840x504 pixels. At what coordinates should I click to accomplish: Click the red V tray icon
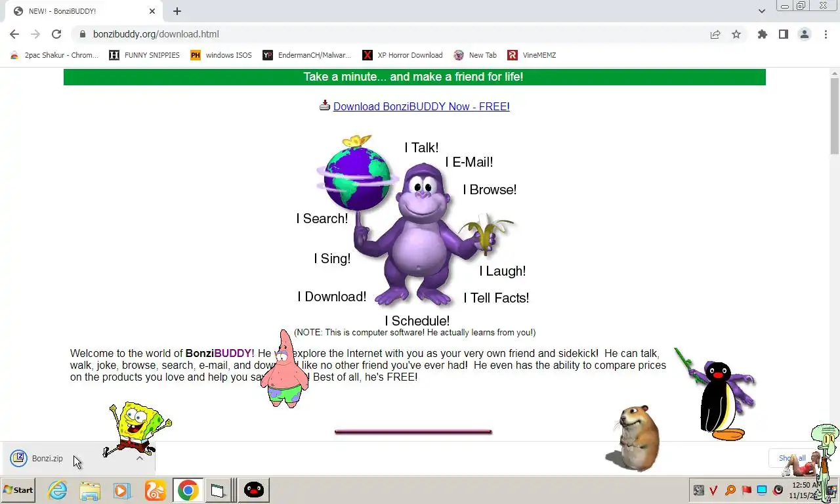(x=714, y=490)
